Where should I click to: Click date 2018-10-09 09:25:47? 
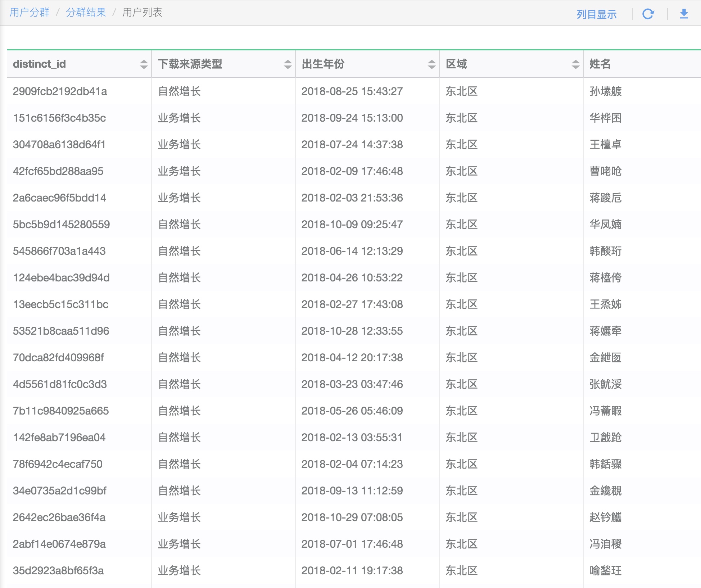coord(352,225)
